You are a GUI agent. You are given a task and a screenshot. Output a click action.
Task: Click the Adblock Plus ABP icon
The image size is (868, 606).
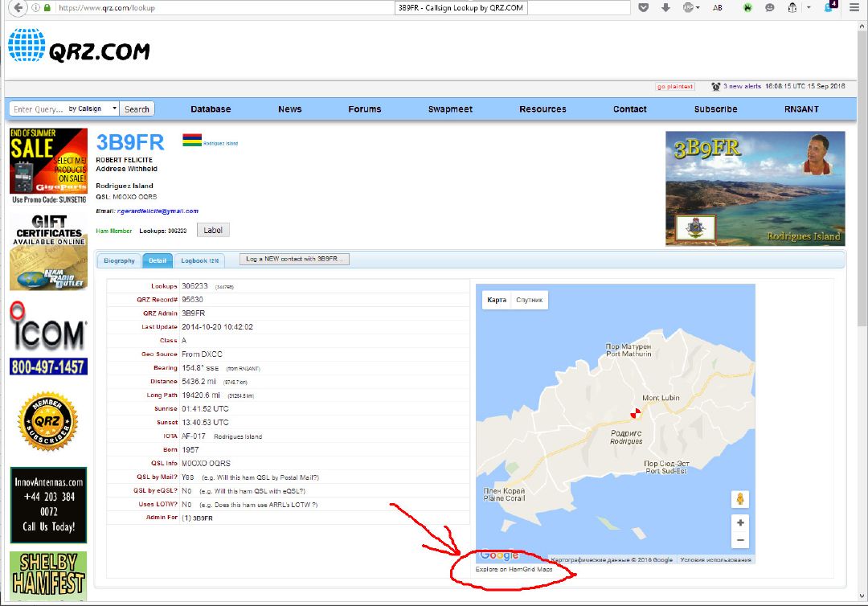click(x=688, y=8)
